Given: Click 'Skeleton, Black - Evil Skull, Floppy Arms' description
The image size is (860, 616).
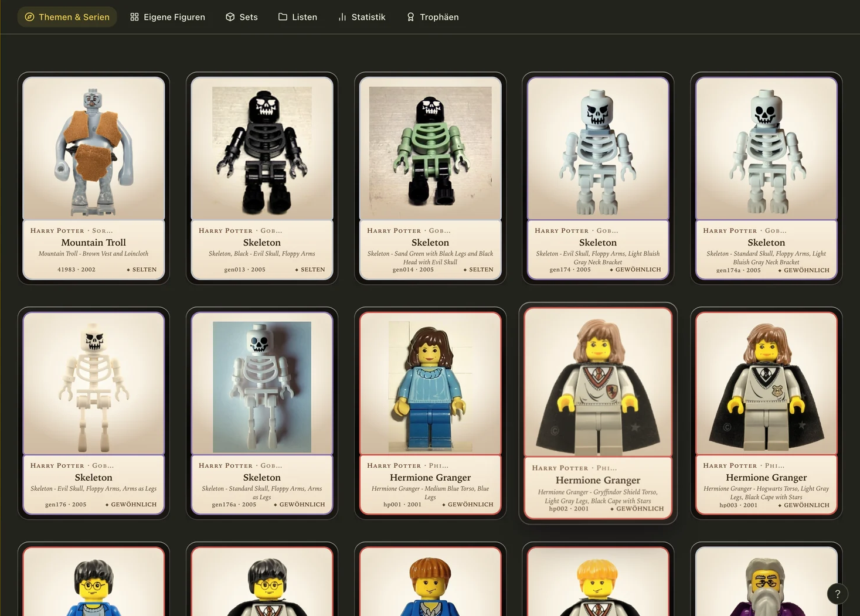Looking at the screenshot, I should click(x=262, y=254).
